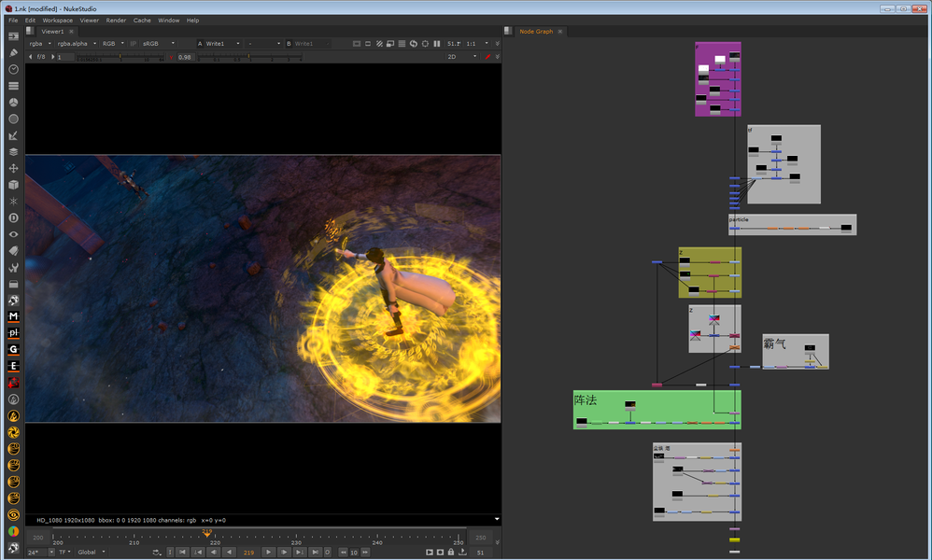This screenshot has width=932, height=560.
Task: Click the gamma value 0.98 field
Action: 185,57
